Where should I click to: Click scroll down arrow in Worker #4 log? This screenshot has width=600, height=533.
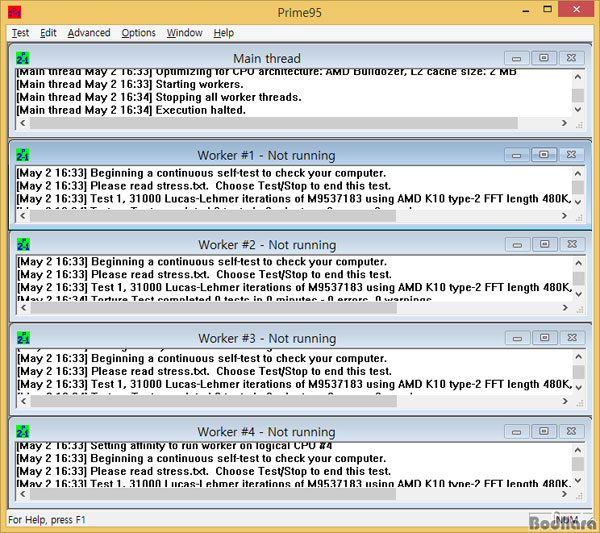(x=578, y=481)
